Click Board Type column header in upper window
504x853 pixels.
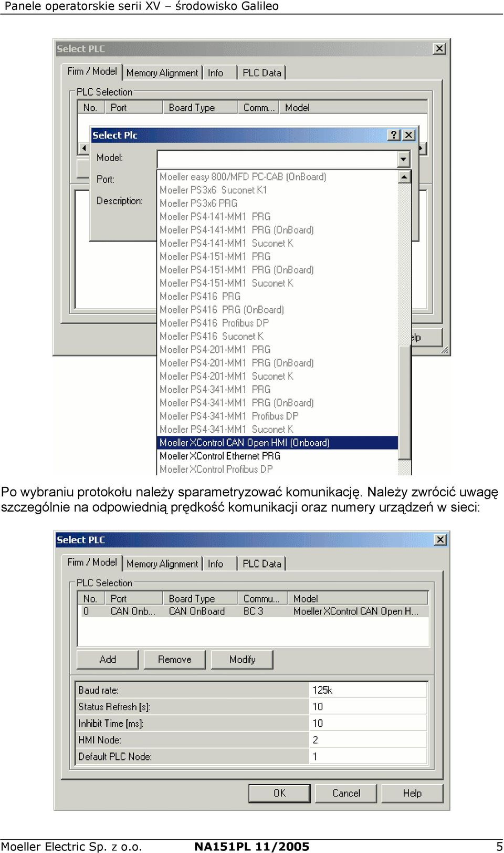pyautogui.click(x=200, y=108)
